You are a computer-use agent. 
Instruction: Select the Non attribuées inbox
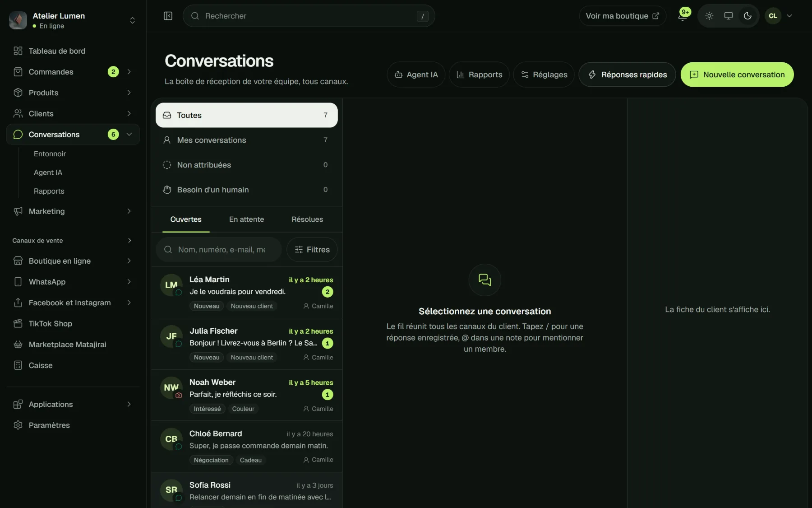tap(246, 165)
